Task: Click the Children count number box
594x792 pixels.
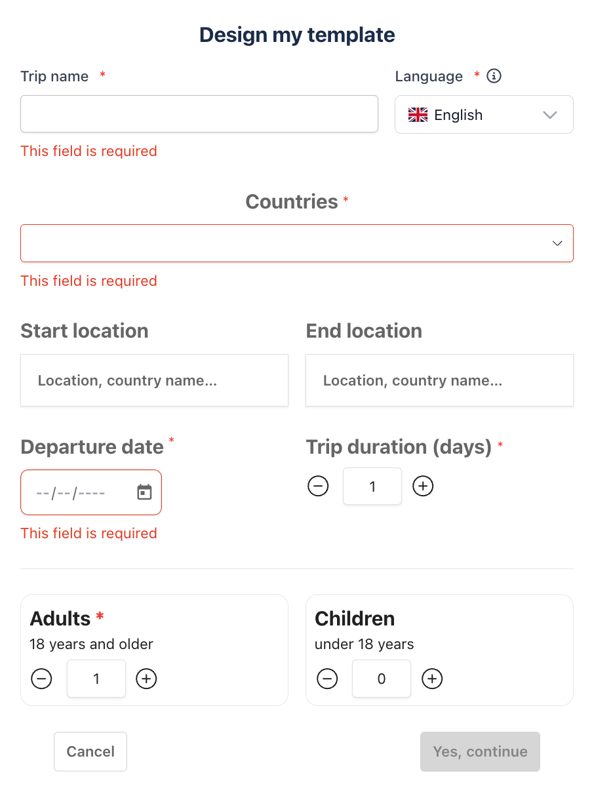Action: pos(381,678)
